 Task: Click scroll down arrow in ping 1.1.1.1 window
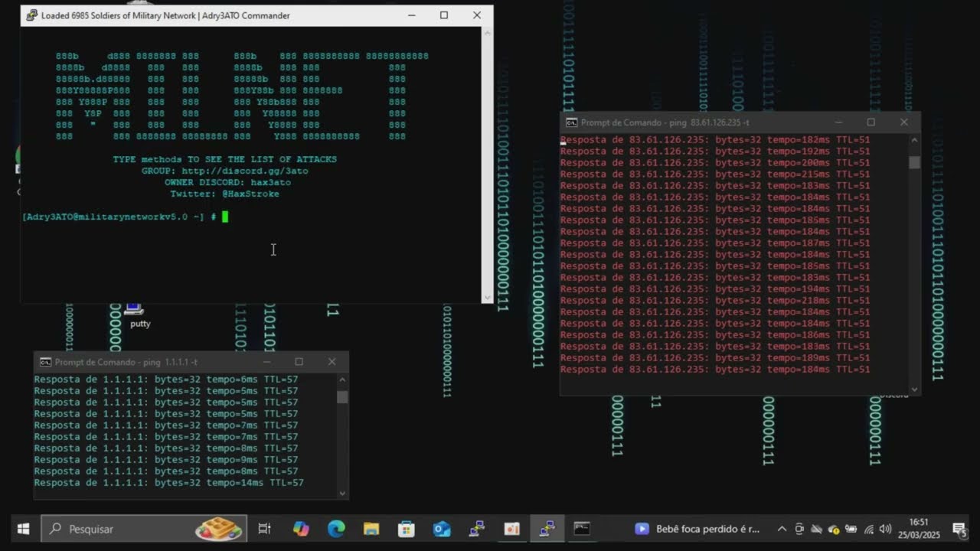(342, 494)
